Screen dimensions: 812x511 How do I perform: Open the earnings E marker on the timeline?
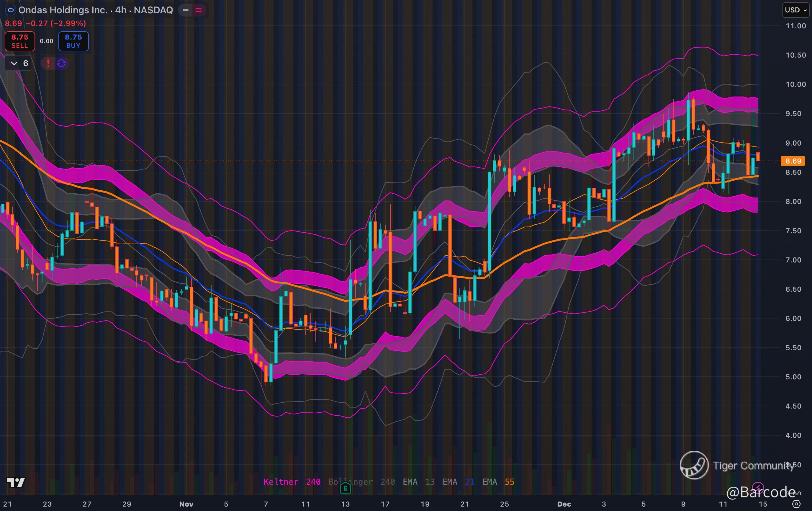pyautogui.click(x=345, y=488)
